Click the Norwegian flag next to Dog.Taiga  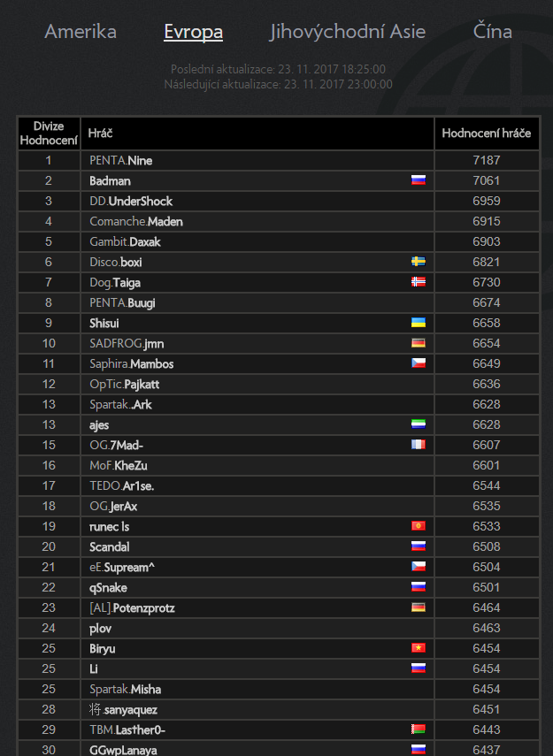pyautogui.click(x=419, y=282)
